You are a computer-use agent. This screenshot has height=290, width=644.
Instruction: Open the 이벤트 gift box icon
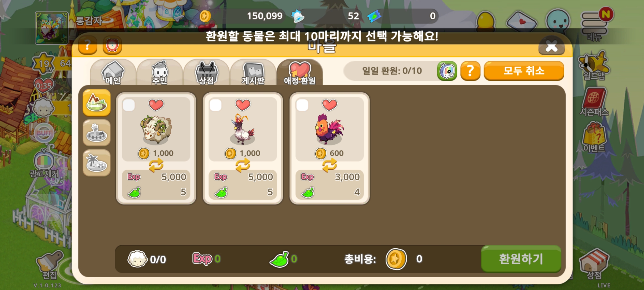pos(594,137)
